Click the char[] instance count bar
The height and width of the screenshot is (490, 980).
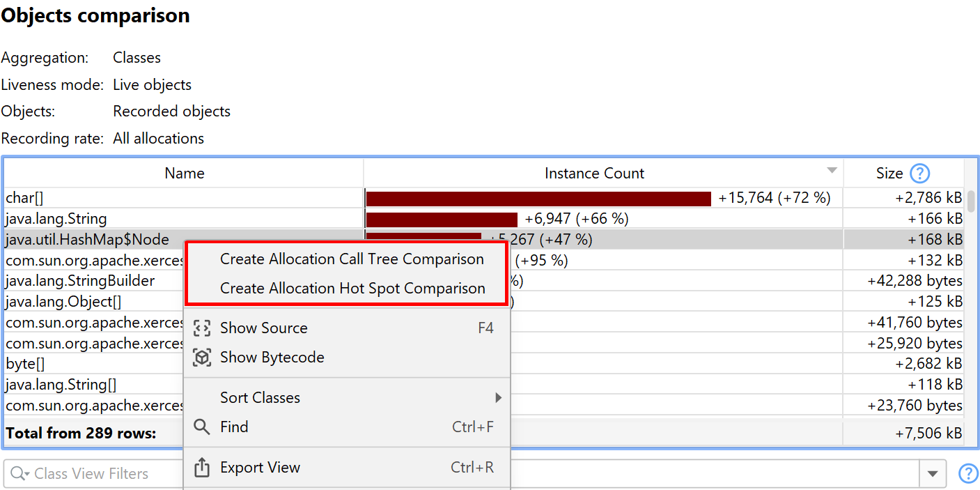[x=538, y=199]
